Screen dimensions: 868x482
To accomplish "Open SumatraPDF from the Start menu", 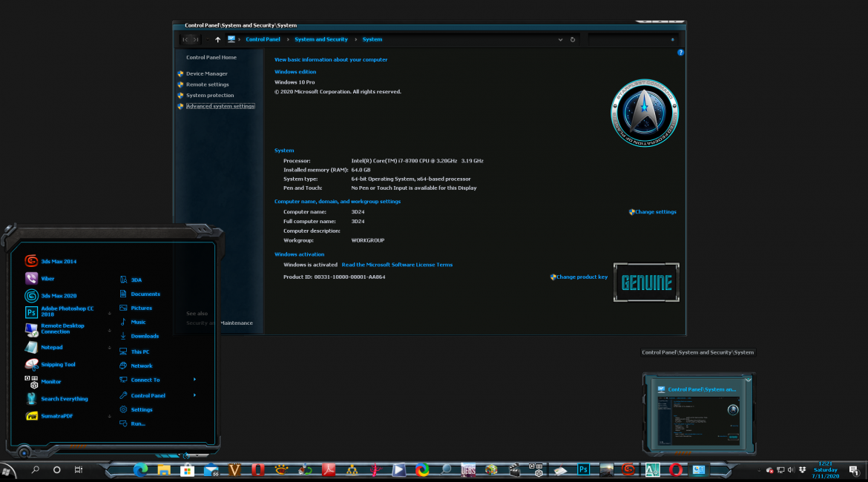I will pyautogui.click(x=49, y=415).
